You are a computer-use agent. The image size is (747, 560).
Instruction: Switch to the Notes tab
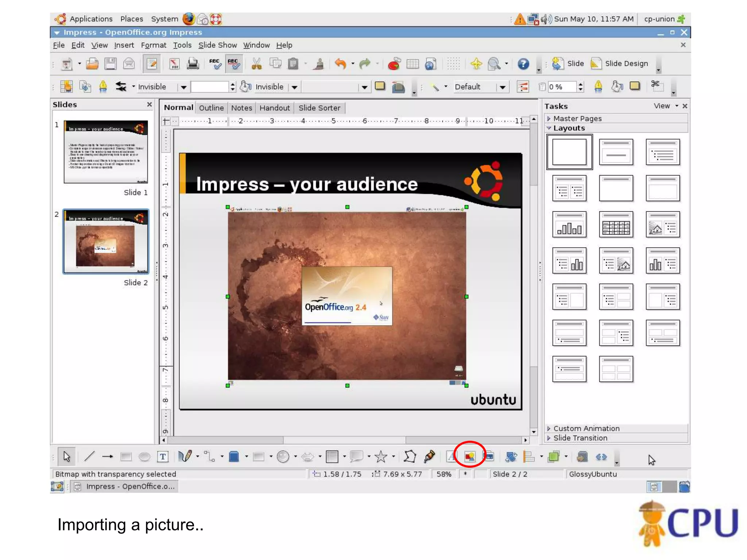click(x=242, y=108)
